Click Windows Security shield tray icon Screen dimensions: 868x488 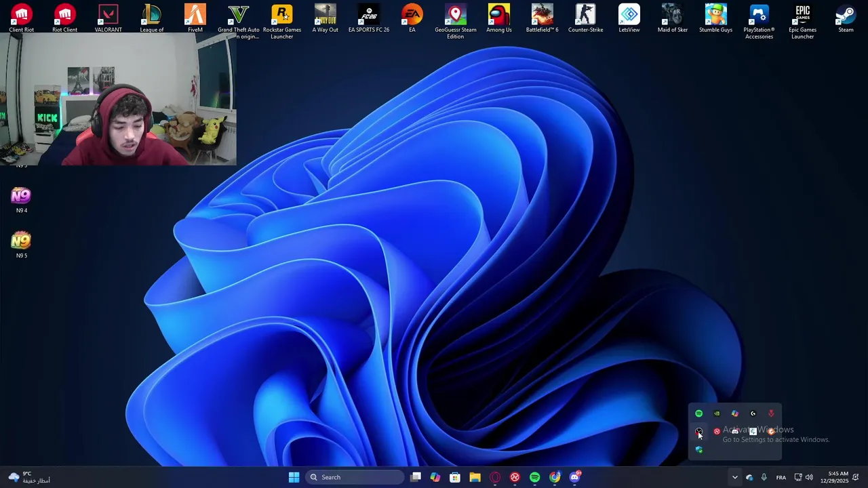tap(698, 449)
